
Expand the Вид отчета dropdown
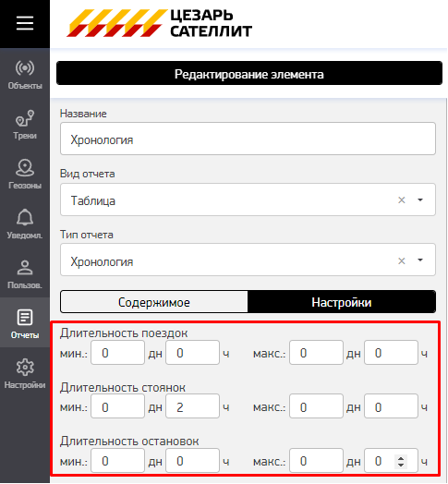click(x=420, y=200)
